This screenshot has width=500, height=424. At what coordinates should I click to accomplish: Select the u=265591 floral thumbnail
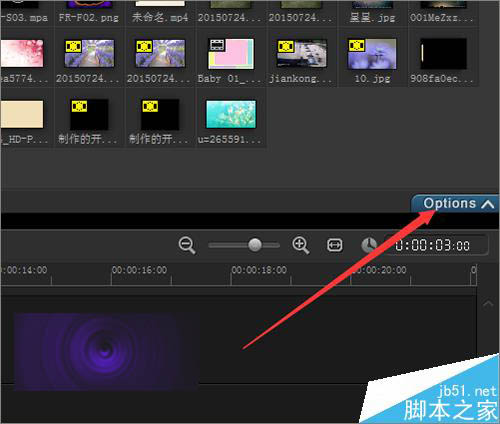click(231, 114)
